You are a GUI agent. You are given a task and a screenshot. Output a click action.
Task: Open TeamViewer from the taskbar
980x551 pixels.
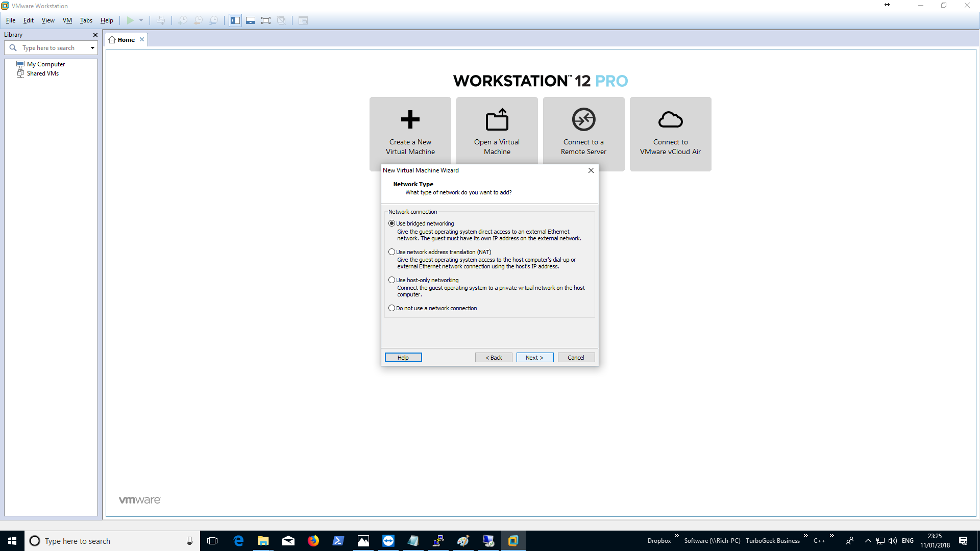pyautogui.click(x=388, y=541)
